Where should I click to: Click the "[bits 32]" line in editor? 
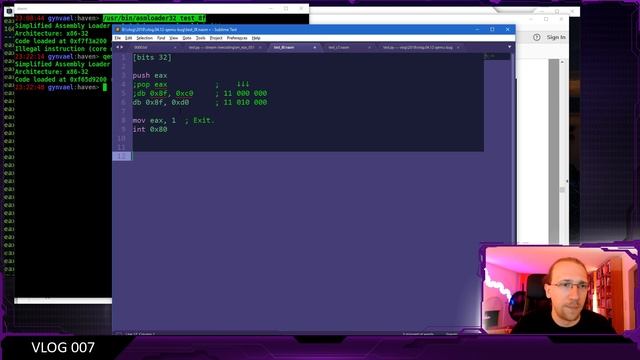tap(152, 58)
